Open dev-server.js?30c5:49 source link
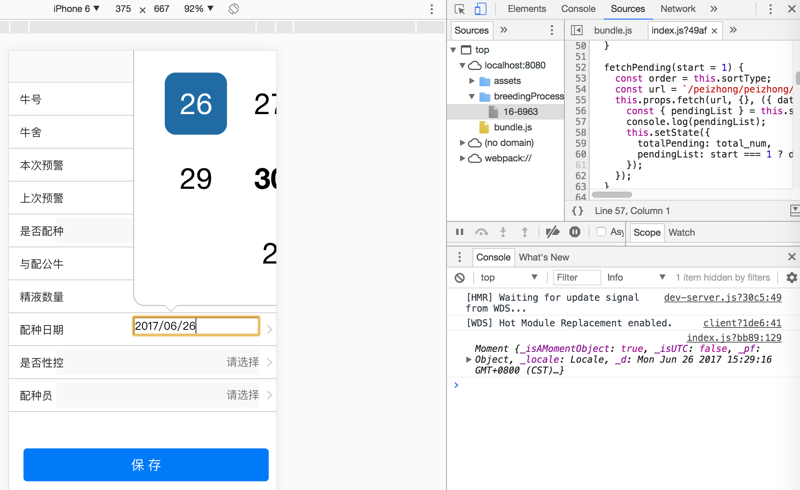800x490 pixels. click(x=722, y=297)
